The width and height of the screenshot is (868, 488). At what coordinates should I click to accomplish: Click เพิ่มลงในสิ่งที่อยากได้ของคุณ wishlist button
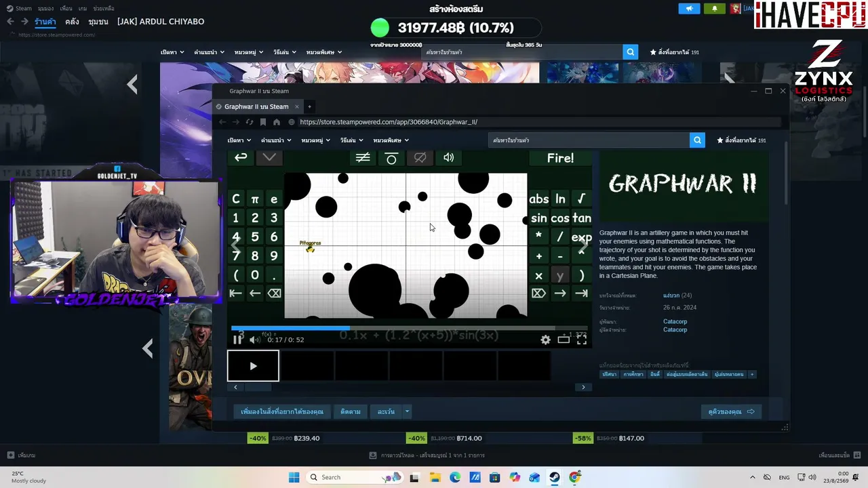282,411
